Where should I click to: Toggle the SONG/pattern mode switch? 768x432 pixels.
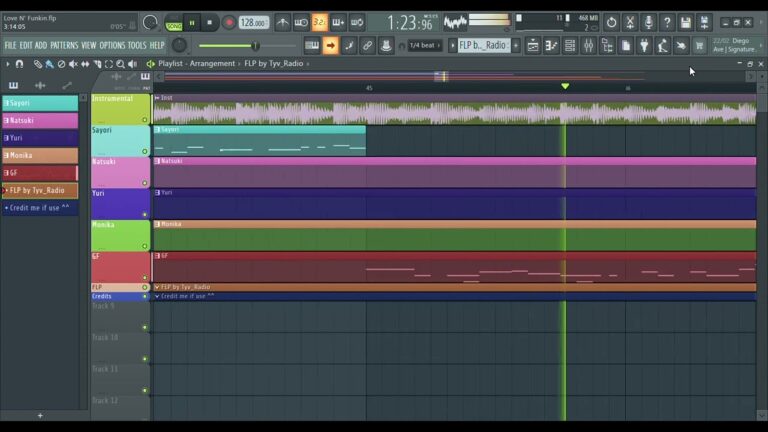[x=173, y=23]
